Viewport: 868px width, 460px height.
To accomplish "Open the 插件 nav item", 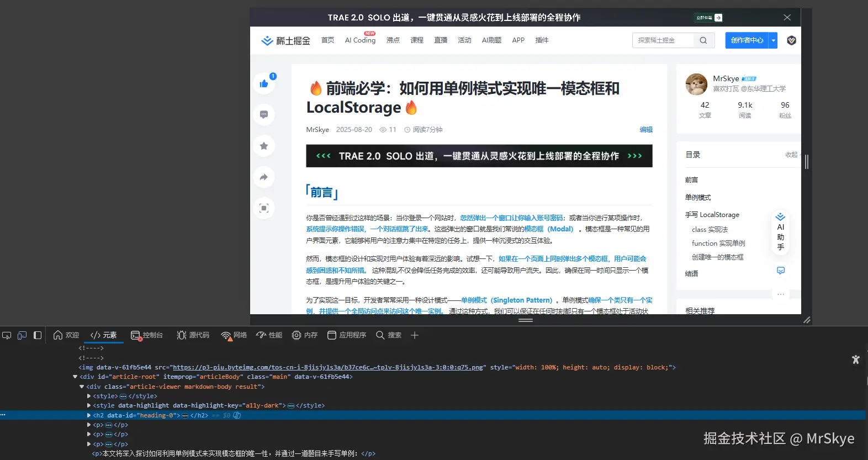I will [x=542, y=40].
